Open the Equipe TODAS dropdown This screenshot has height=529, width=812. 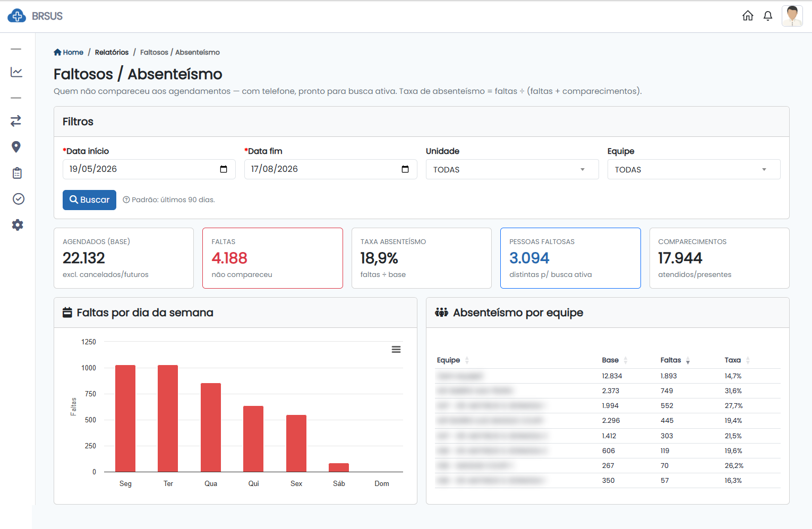click(694, 169)
